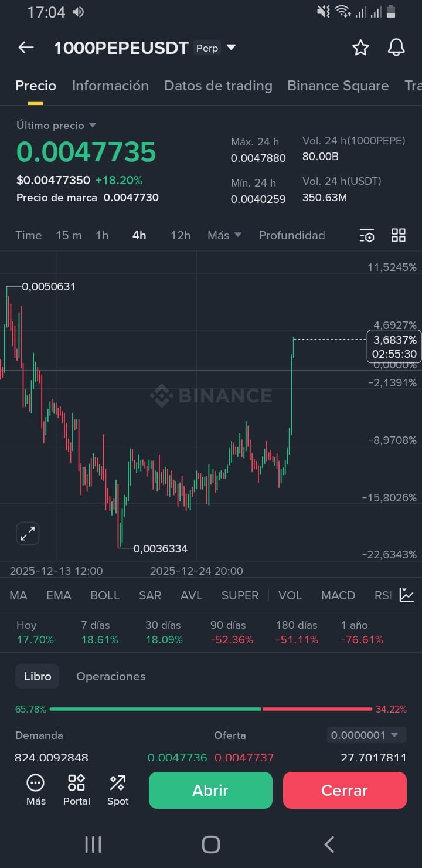Tap the bid/ask ratio bar
Screen dimensions: 422x868
(211, 709)
